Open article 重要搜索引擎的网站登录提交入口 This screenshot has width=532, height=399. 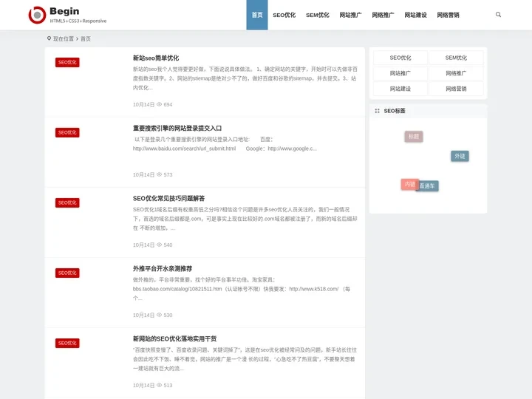click(x=177, y=129)
